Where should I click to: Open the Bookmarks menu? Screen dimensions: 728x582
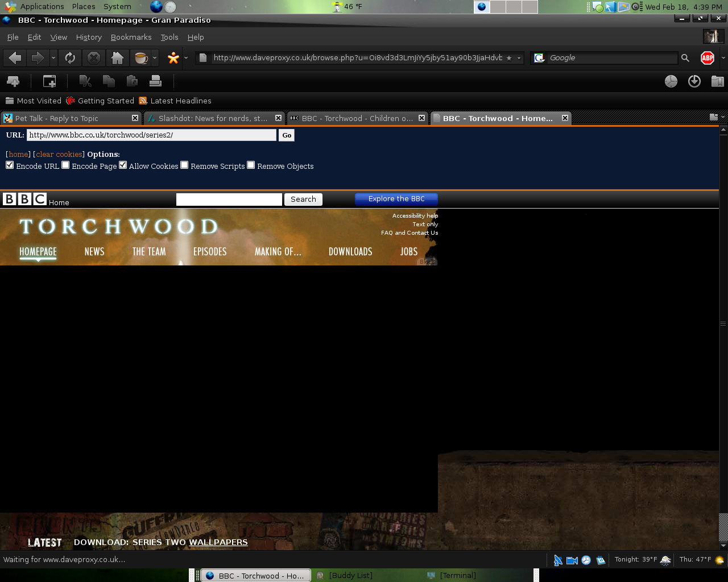131,37
